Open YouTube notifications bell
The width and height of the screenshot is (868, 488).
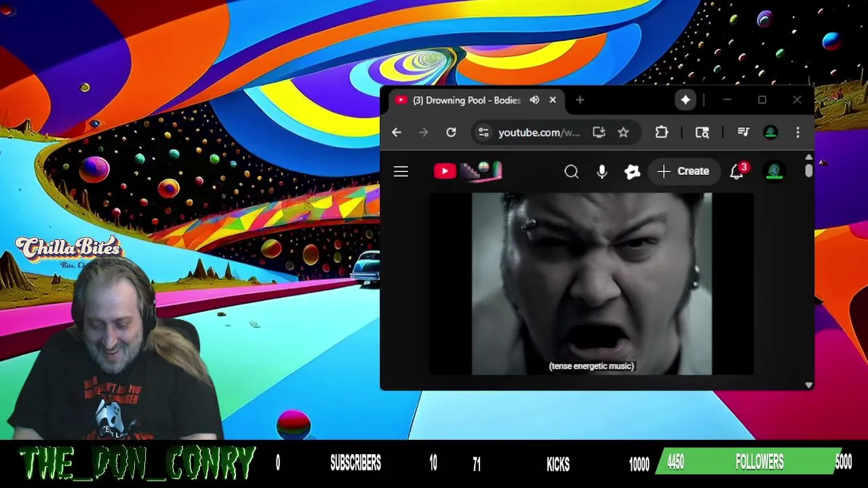pyautogui.click(x=736, y=171)
